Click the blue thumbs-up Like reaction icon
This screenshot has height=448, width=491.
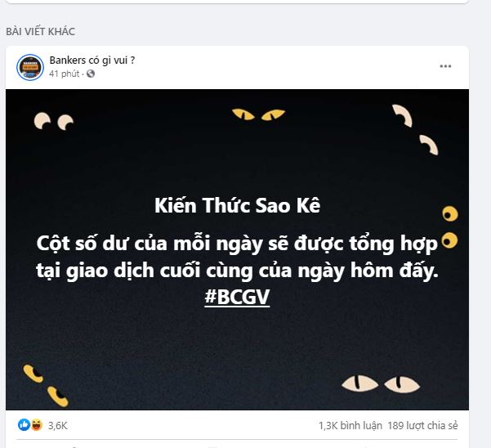[x=24, y=425]
